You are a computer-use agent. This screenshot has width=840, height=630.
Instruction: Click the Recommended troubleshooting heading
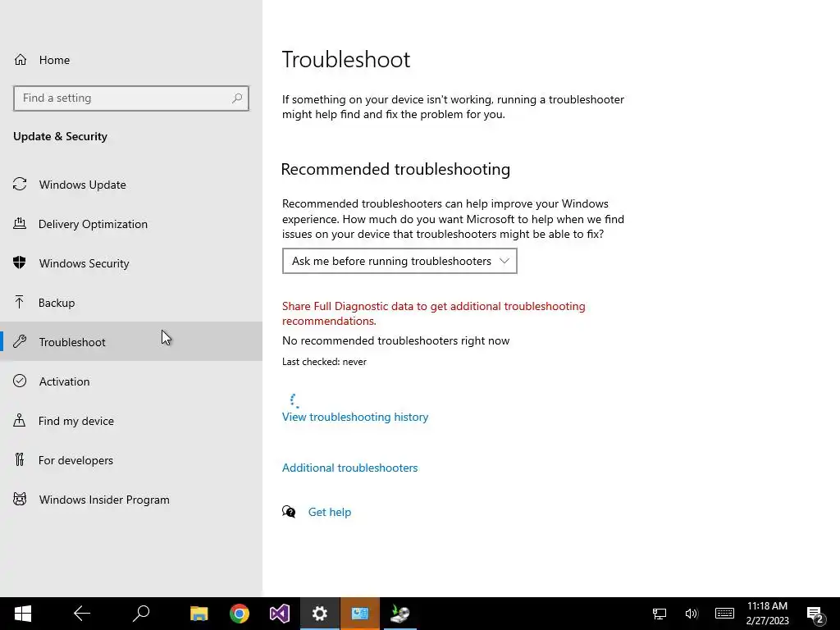pyautogui.click(x=395, y=169)
